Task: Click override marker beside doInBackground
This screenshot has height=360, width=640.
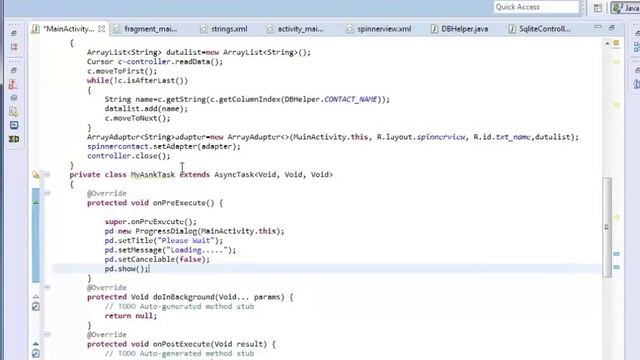Action: [x=36, y=297]
